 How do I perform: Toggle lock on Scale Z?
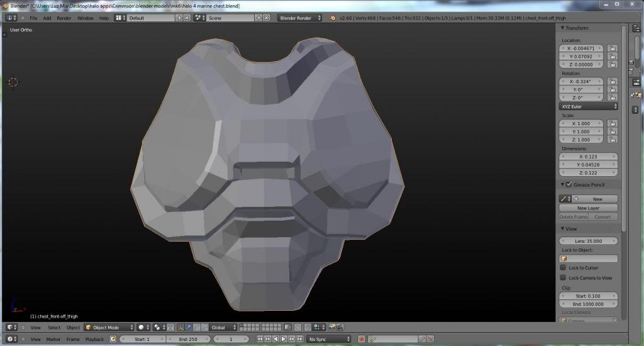pyautogui.click(x=613, y=140)
